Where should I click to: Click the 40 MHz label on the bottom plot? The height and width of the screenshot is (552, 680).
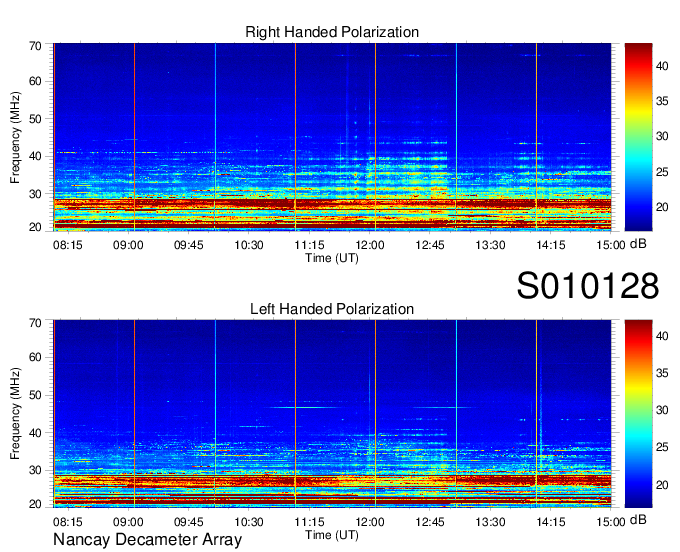tap(35, 433)
